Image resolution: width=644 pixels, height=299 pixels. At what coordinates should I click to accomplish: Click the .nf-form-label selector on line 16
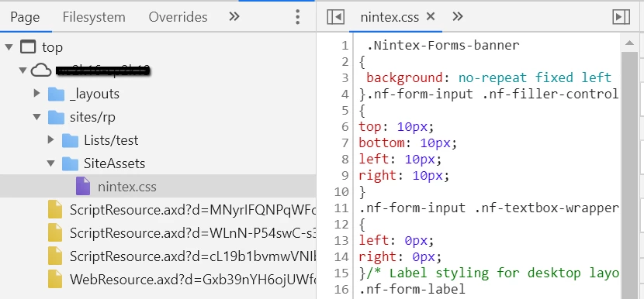pyautogui.click(x=412, y=289)
